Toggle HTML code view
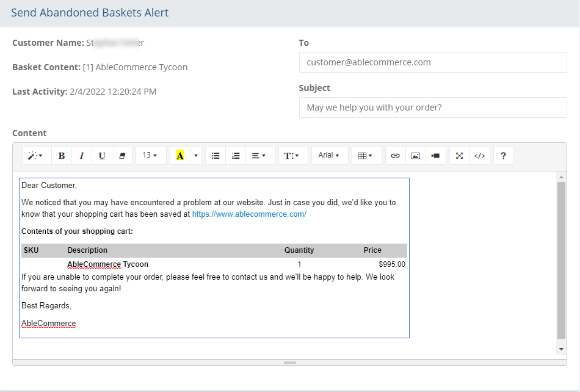The image size is (580, 392). (x=480, y=156)
